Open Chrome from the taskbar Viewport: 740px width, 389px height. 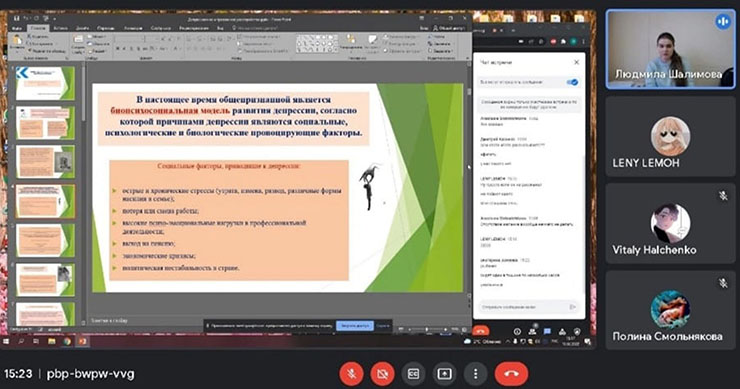(67, 341)
